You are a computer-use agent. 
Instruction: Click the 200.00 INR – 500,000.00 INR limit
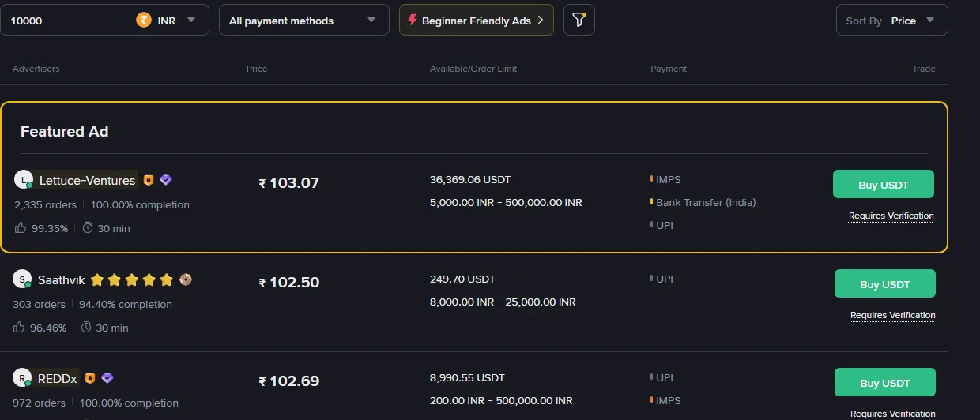[501, 401]
